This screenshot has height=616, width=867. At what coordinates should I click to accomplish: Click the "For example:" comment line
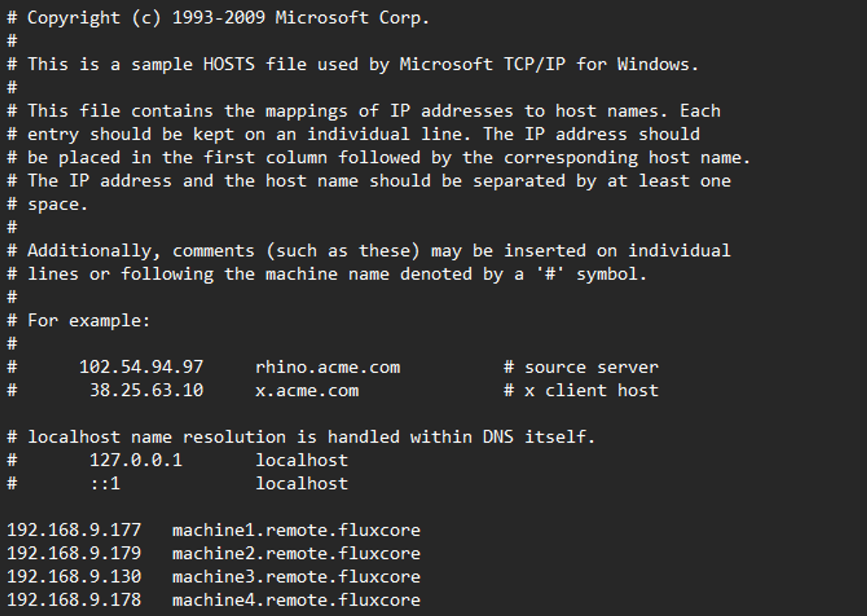[x=88, y=321]
